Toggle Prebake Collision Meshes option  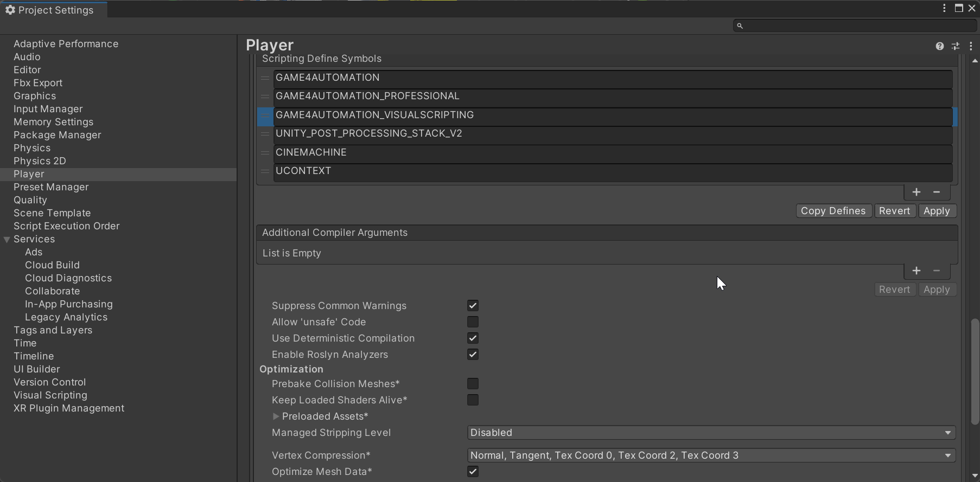pyautogui.click(x=473, y=384)
